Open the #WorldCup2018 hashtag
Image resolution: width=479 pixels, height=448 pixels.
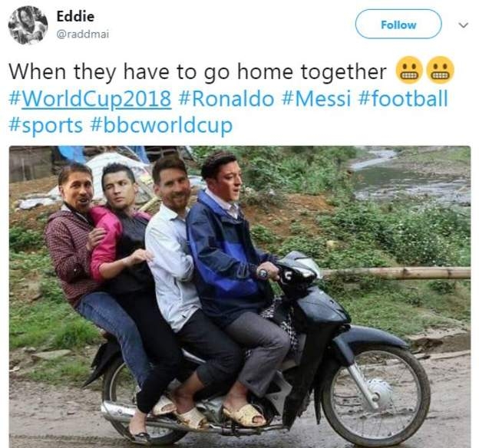(x=90, y=99)
